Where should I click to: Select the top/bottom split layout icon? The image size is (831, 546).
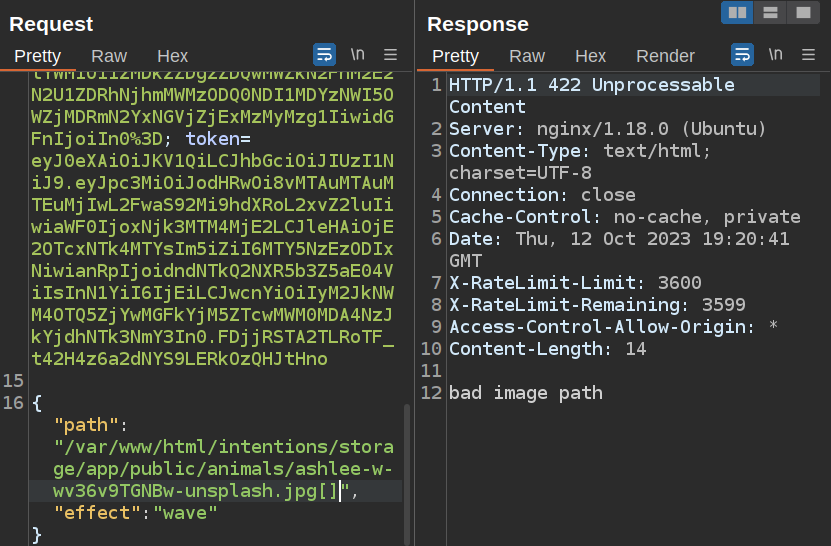point(770,13)
